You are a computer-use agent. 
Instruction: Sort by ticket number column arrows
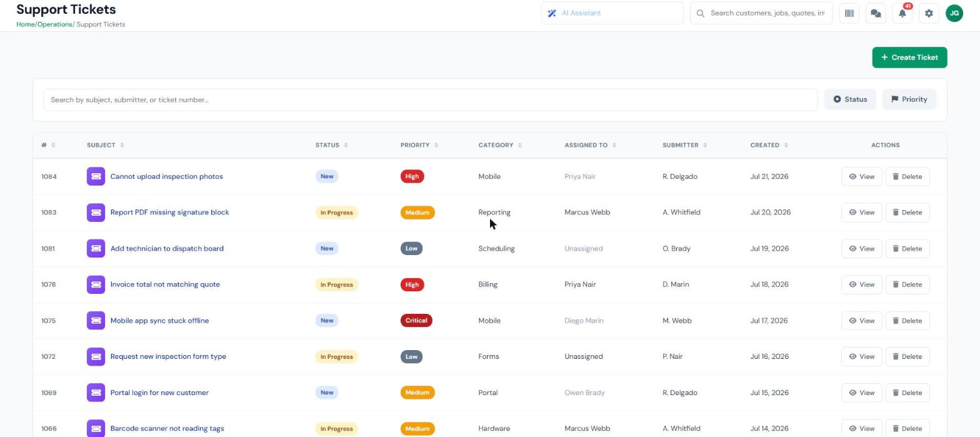click(53, 145)
